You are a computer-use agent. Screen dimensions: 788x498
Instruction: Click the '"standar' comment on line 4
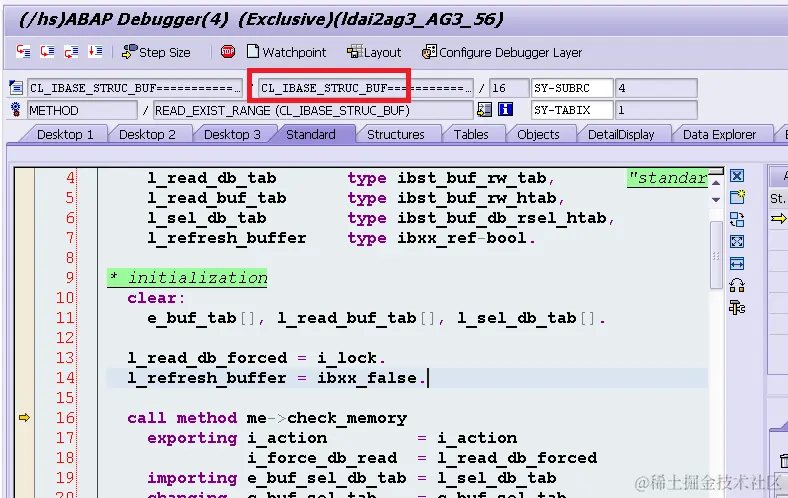tap(667, 178)
